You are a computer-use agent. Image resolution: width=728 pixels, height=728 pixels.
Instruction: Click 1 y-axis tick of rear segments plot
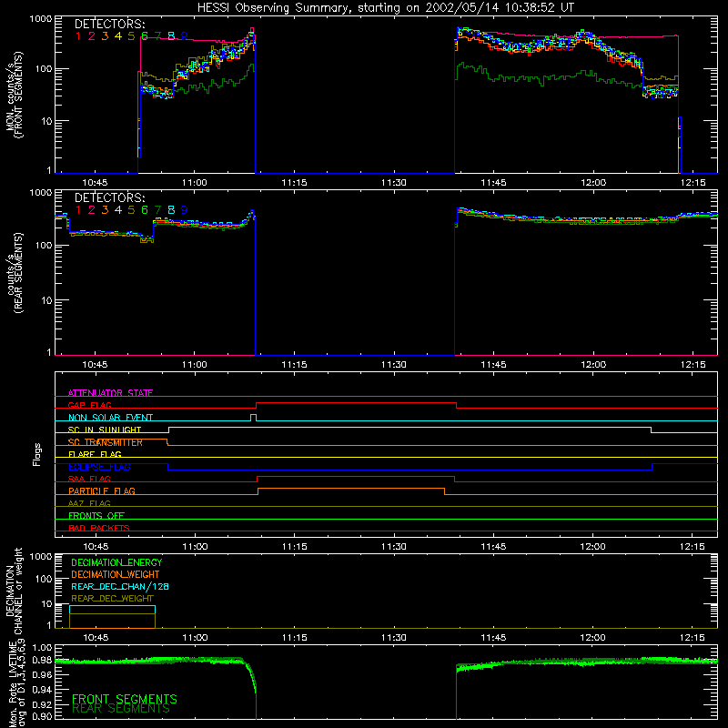tap(49, 352)
